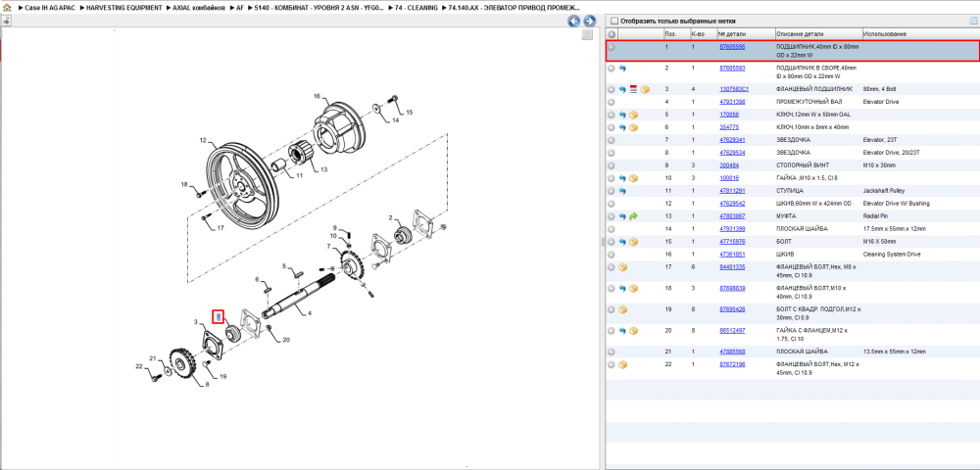Open part number link 300484
Viewport: 980px width, 470px height.
729,165
